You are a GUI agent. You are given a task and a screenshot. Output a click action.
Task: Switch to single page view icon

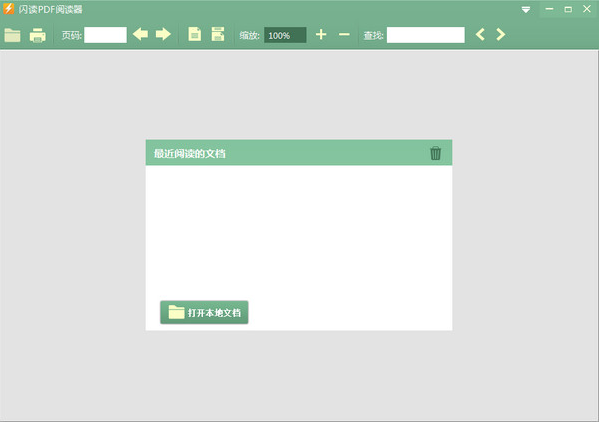(195, 34)
